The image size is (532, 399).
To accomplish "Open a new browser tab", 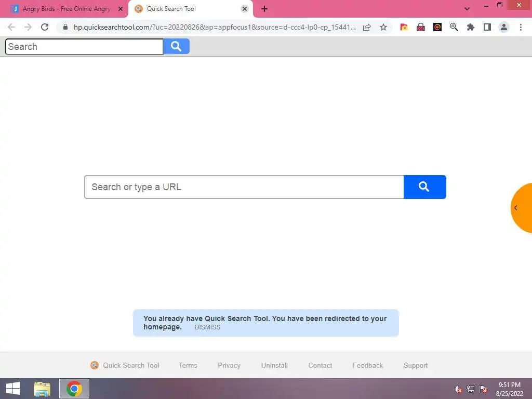I will tap(264, 9).
